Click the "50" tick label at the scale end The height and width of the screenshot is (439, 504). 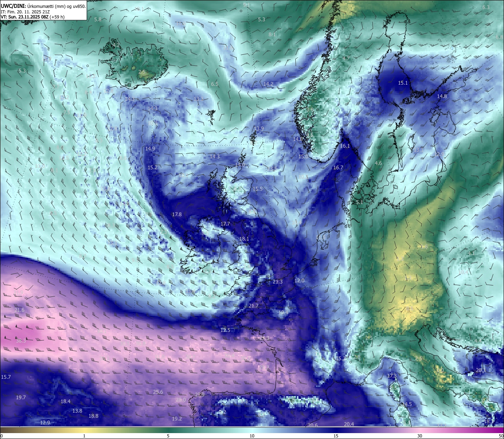tap(501, 436)
